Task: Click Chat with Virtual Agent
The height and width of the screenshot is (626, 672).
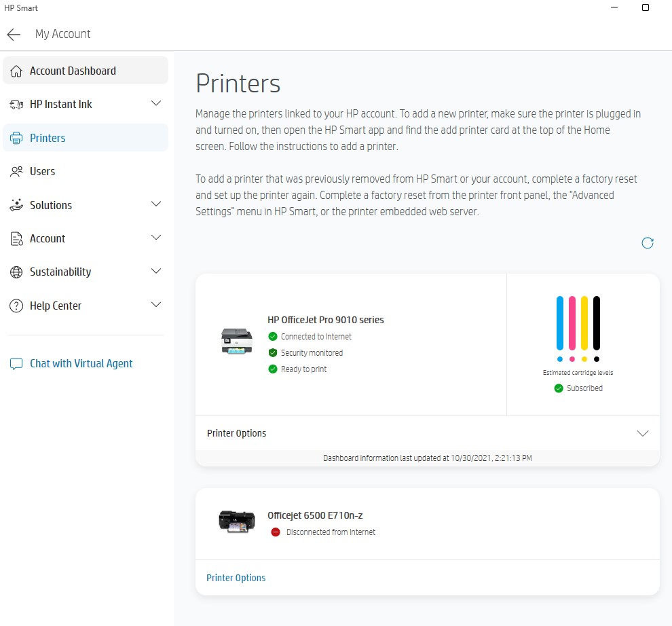Action: 81,363
